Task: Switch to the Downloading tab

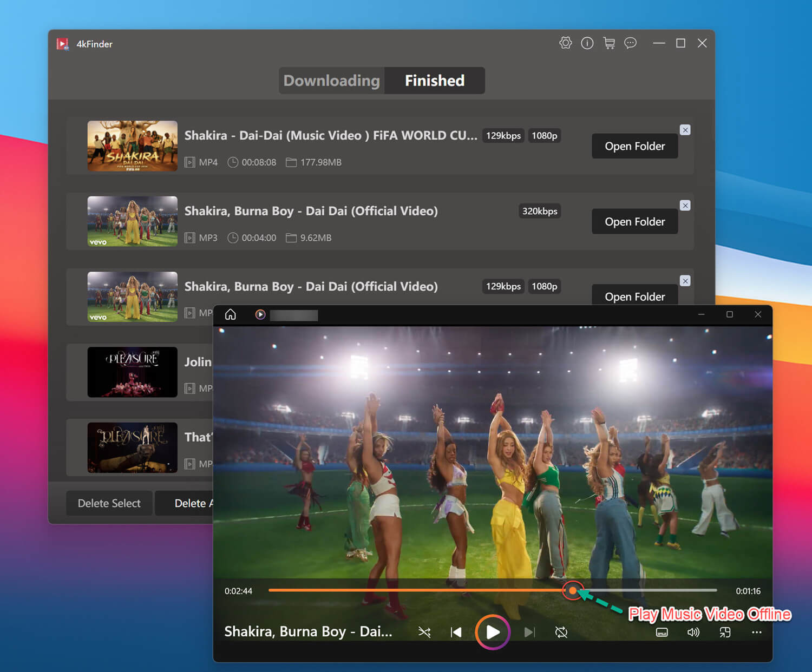Action: point(332,81)
